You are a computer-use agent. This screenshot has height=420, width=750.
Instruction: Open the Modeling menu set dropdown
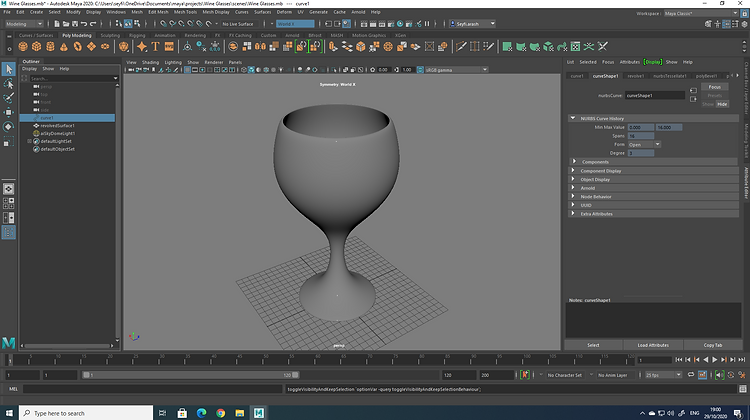[24, 24]
